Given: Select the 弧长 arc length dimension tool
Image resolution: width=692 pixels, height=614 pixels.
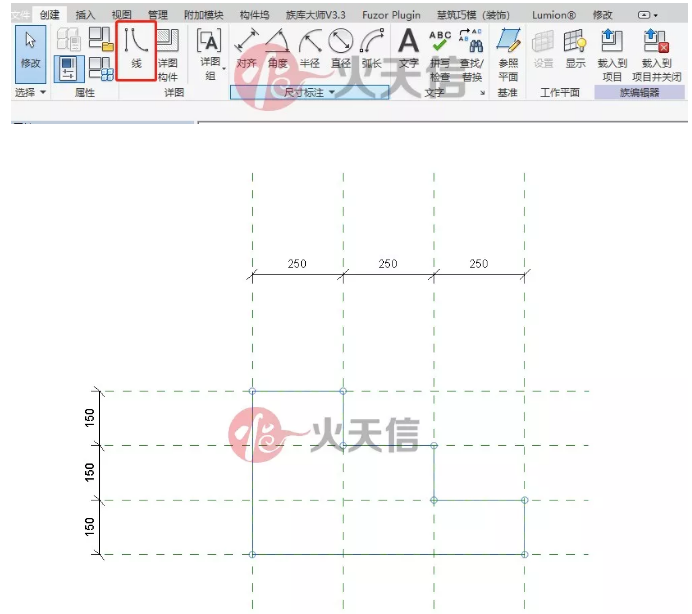Looking at the screenshot, I should [x=372, y=49].
